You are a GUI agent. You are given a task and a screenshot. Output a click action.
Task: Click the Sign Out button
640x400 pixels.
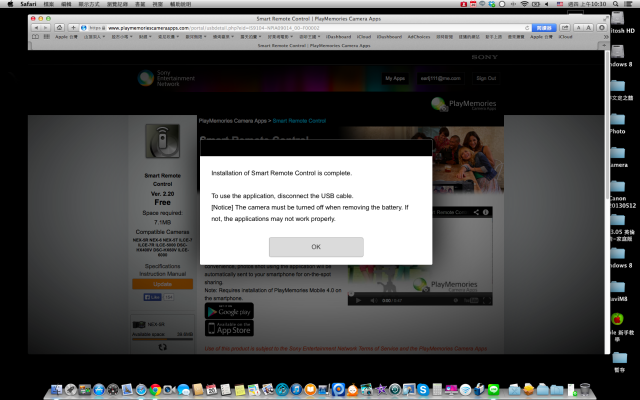pos(486,78)
